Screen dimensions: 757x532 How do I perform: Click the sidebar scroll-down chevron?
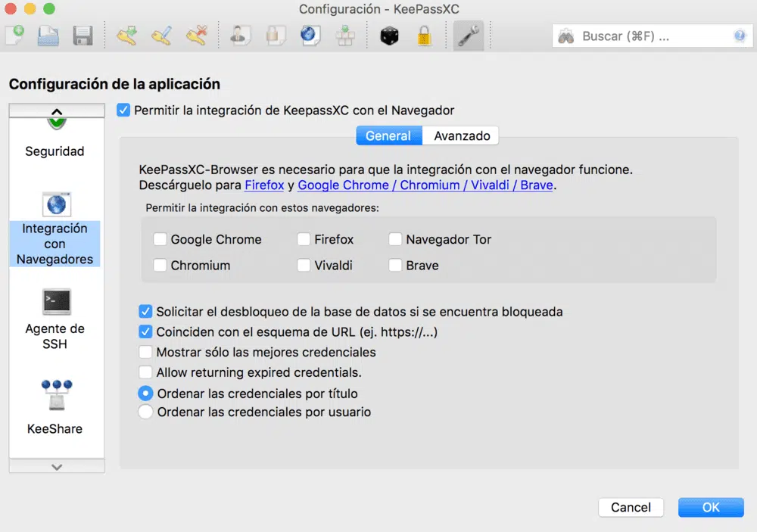[57, 467]
